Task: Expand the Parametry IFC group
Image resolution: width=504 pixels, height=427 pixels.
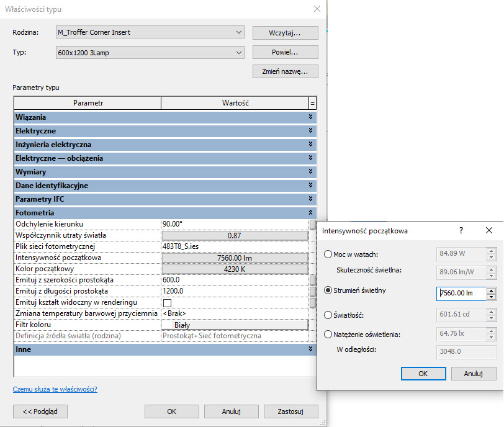Action: (310, 199)
